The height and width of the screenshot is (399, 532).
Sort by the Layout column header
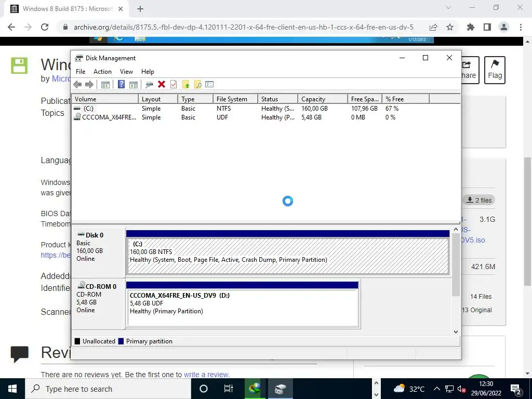click(158, 99)
